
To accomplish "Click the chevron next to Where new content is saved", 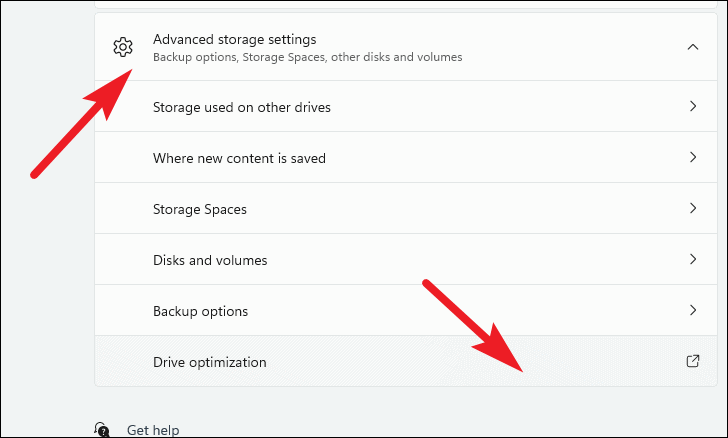I will (x=693, y=157).
